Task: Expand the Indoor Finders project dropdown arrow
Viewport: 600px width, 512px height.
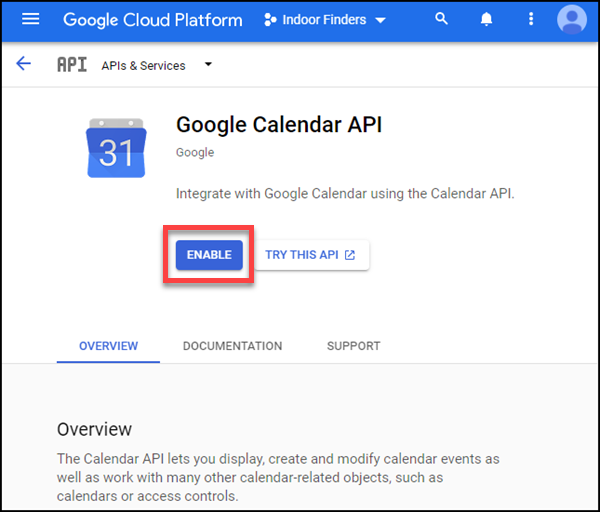Action: (380, 20)
